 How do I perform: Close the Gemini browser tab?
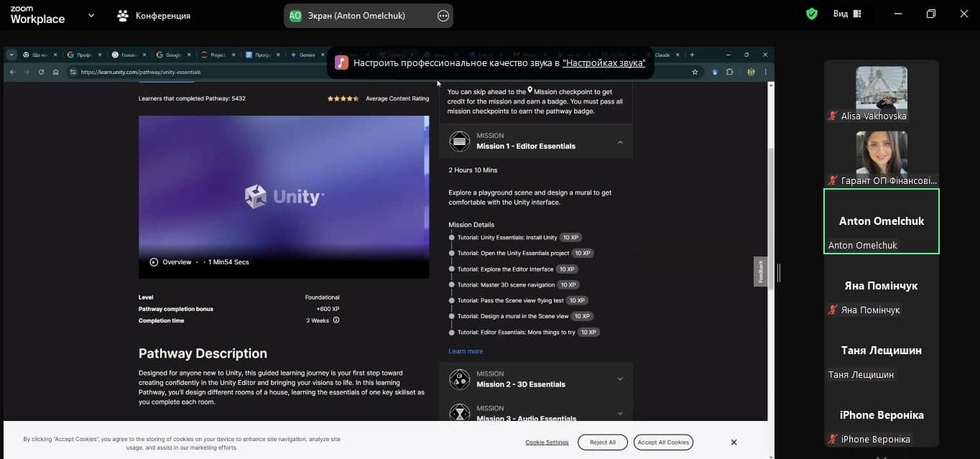click(323, 55)
